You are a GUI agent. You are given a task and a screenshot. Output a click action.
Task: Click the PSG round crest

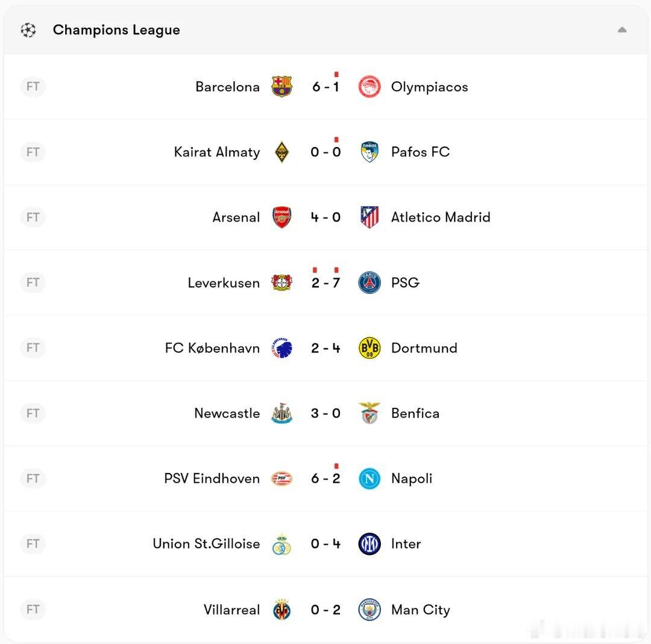click(x=369, y=283)
